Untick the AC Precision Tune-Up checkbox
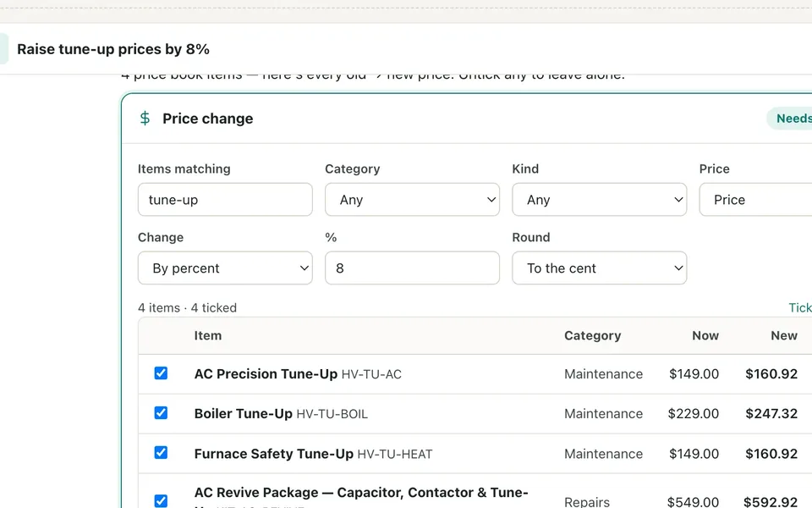 pyautogui.click(x=161, y=373)
